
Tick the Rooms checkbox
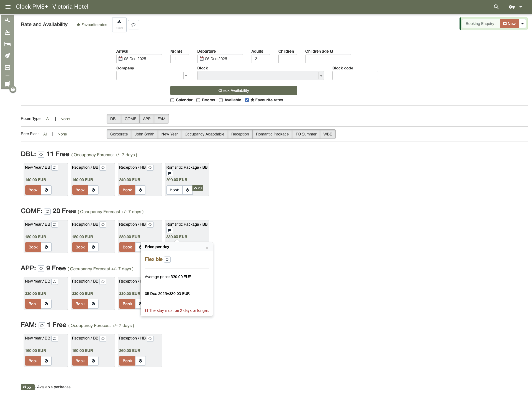[198, 100]
